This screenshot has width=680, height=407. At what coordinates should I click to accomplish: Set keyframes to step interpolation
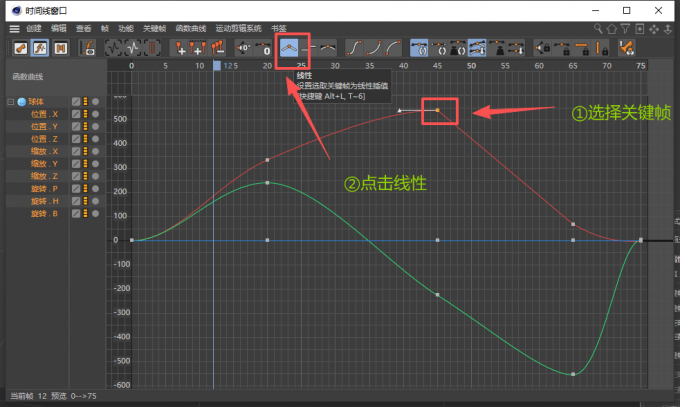click(309, 47)
